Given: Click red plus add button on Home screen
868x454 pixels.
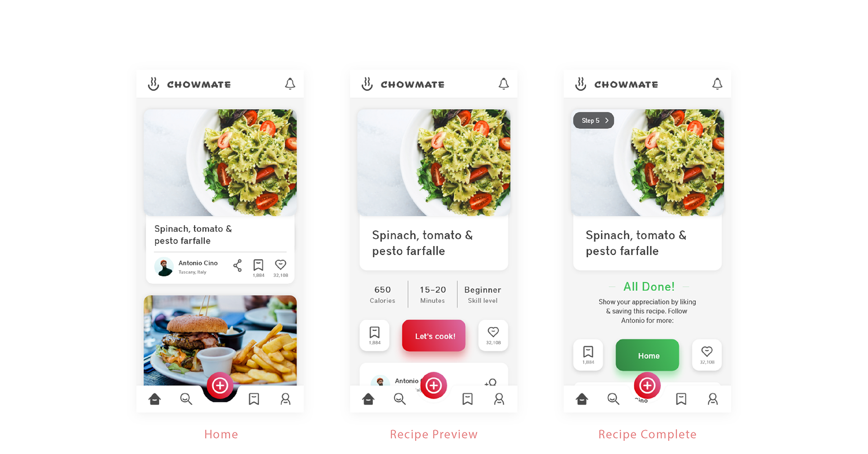Looking at the screenshot, I should click(x=220, y=385).
